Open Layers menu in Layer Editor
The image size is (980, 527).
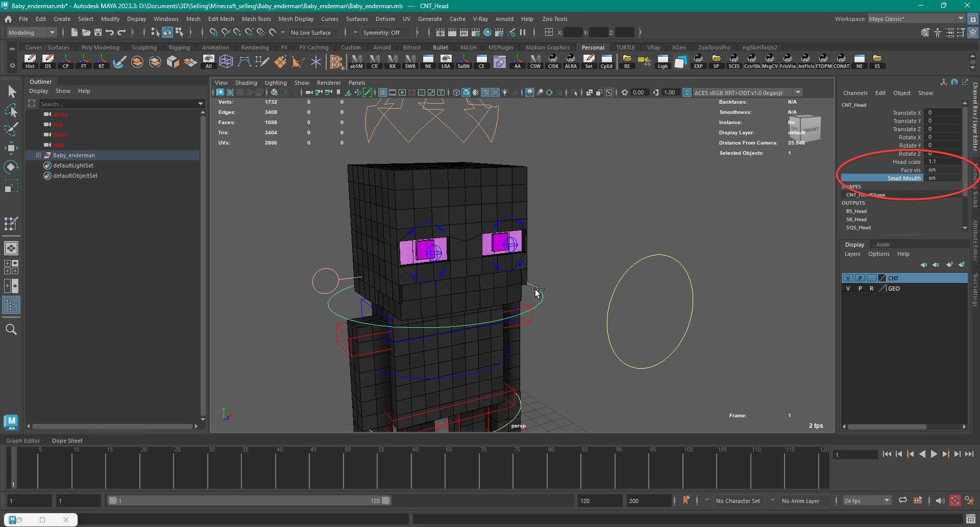(852, 254)
